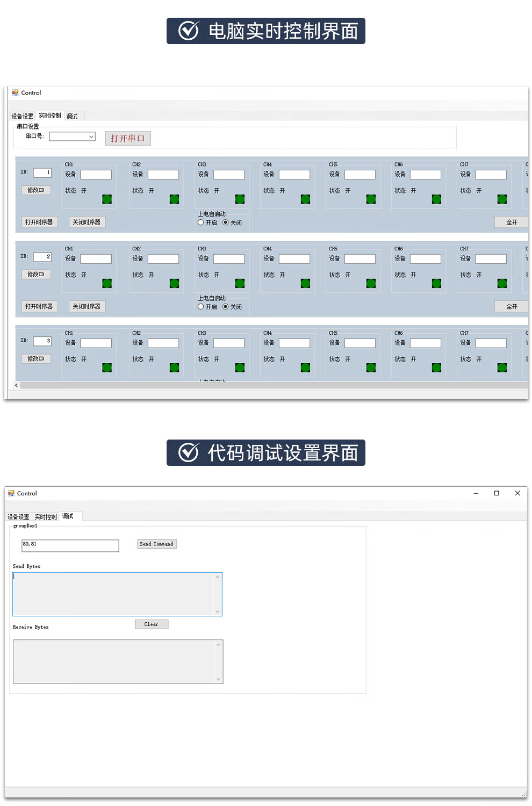Click horizontal scrollbar track in upper window
Viewport: 532px width, 806px height.
pos(269,385)
